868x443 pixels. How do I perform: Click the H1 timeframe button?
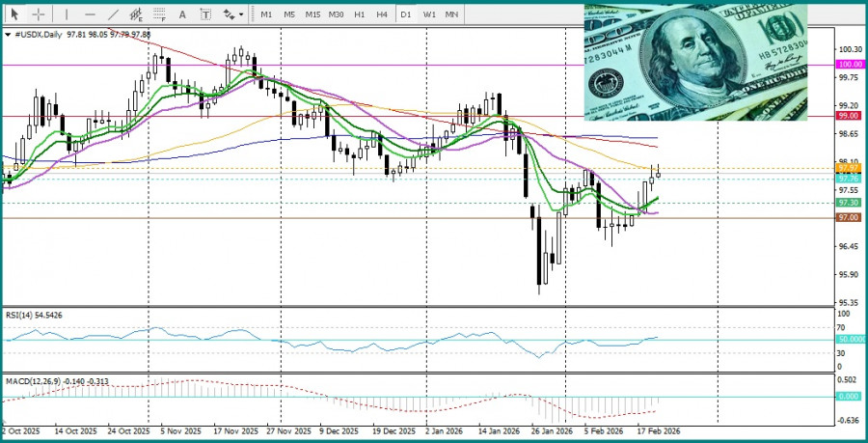360,14
